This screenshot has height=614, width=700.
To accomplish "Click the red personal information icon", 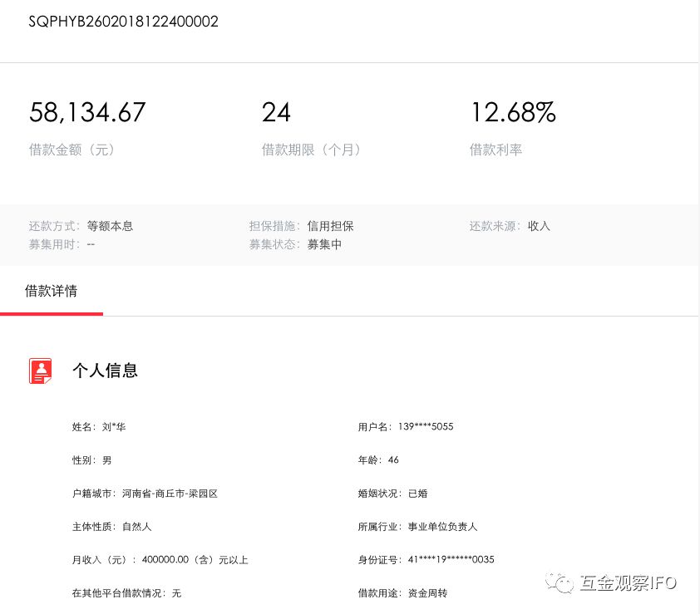I will pos(41,371).
